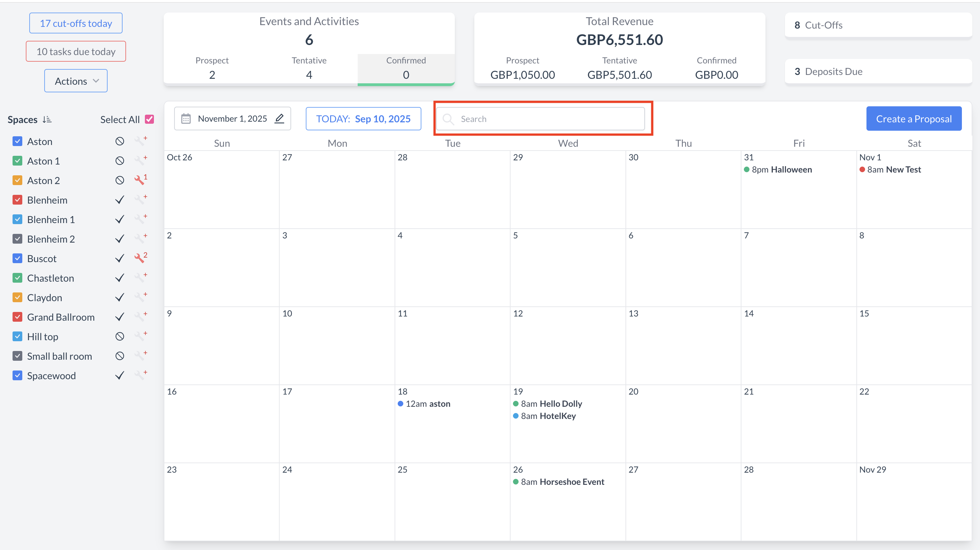Screen dimensions: 980x550
Task: Click the calendar icon in date picker
Action: pos(186,119)
